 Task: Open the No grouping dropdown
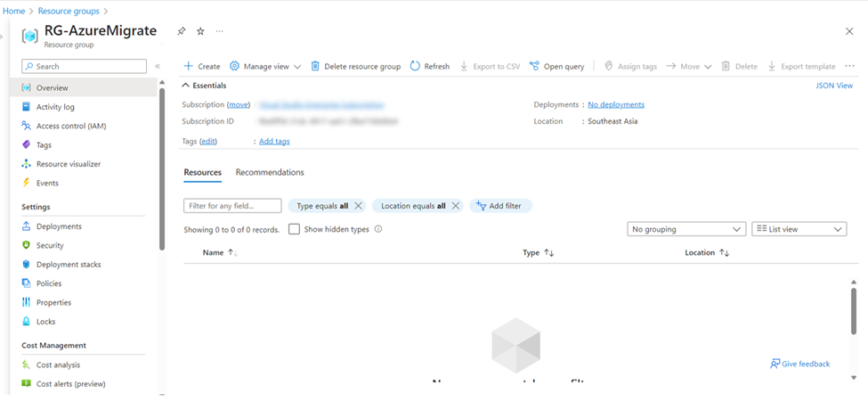tap(686, 229)
